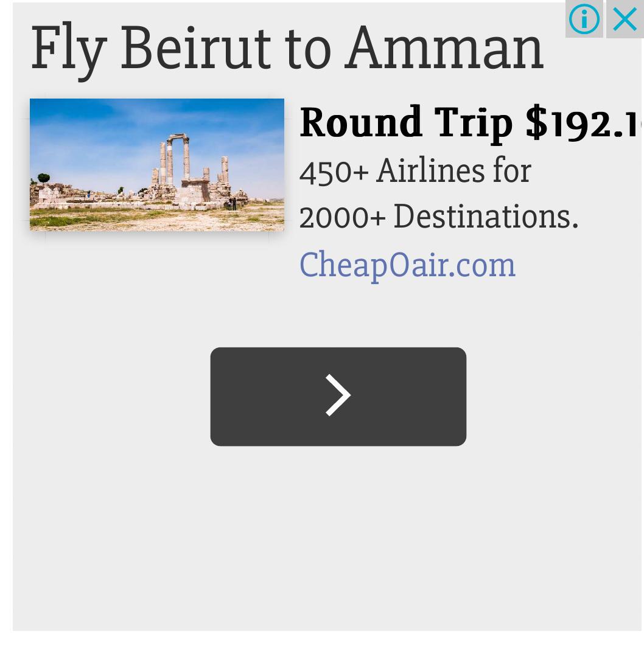Click the AdChoices info icon
Image resolution: width=644 pixels, height=665 pixels.
point(584,19)
